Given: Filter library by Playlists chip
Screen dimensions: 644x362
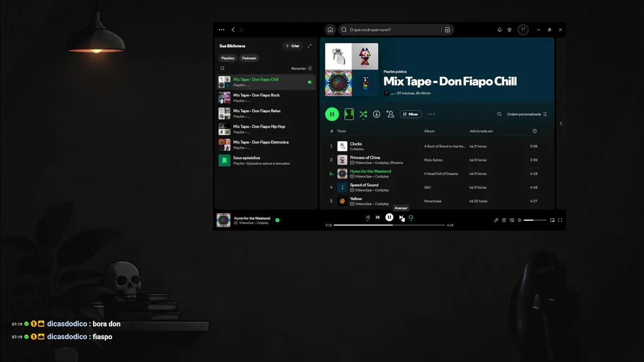Looking at the screenshot, I should pyautogui.click(x=228, y=58).
